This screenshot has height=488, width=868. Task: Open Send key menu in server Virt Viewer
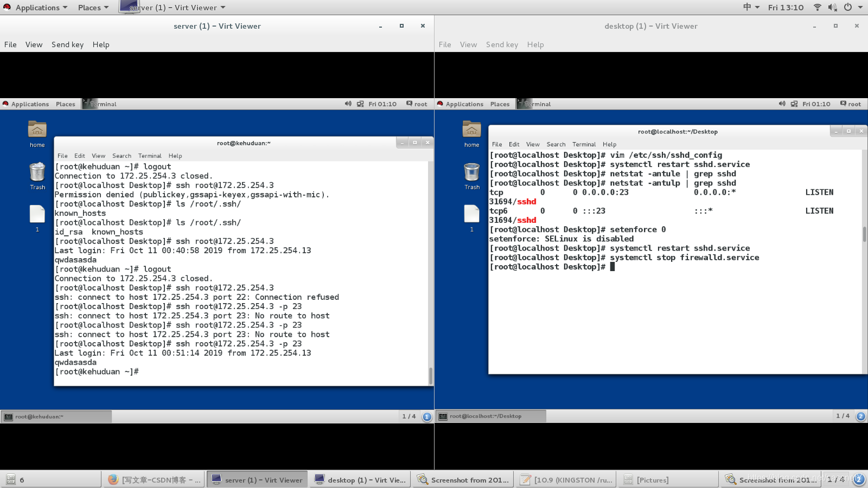point(67,44)
